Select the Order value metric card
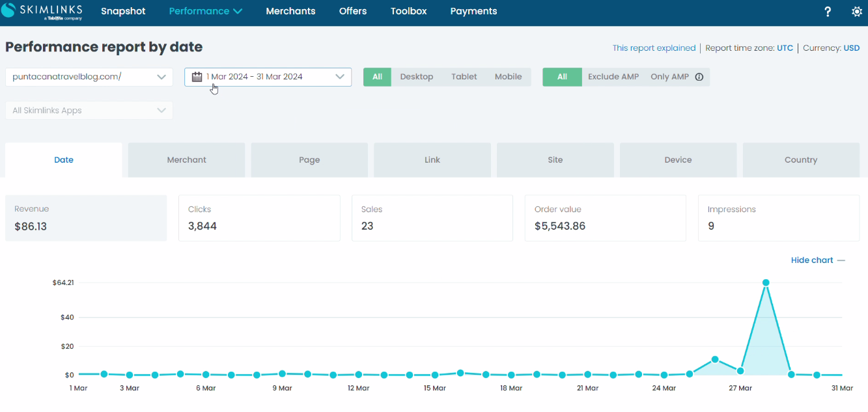This screenshot has width=868, height=412. [x=606, y=218]
